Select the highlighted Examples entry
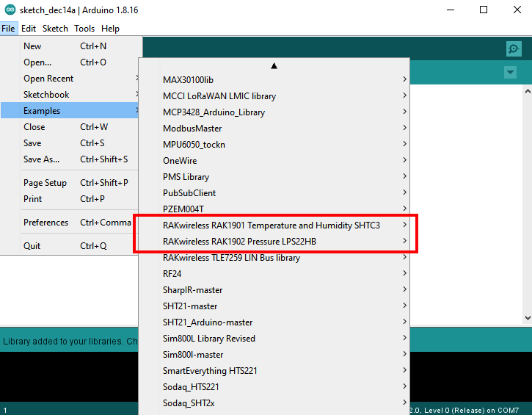The height and width of the screenshot is (415, 532). click(69, 111)
